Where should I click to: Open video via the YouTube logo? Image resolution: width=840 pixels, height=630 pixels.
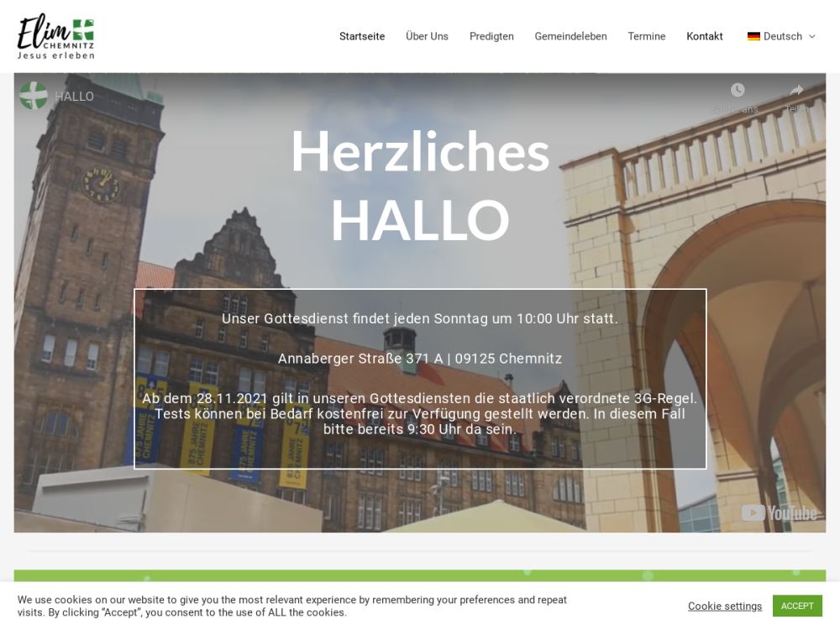pos(779,512)
